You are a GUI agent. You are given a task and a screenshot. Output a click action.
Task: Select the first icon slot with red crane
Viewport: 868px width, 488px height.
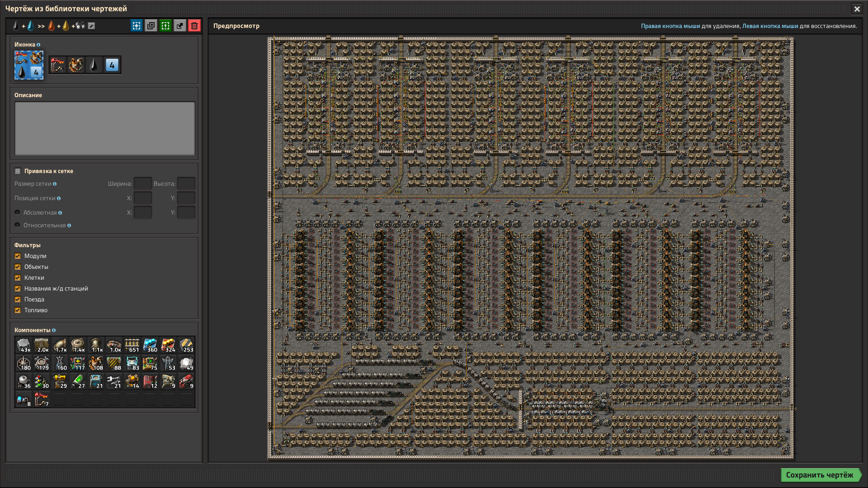pos(58,65)
